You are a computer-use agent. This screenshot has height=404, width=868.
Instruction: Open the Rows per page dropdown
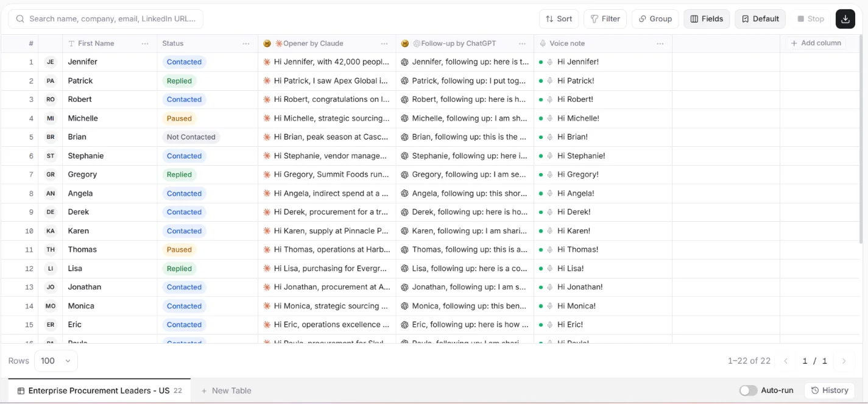[56, 361]
